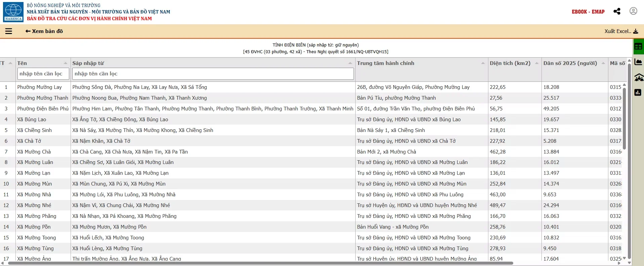Click the Tên filter input field
Viewport: 644px width, 266px height.
(43, 74)
